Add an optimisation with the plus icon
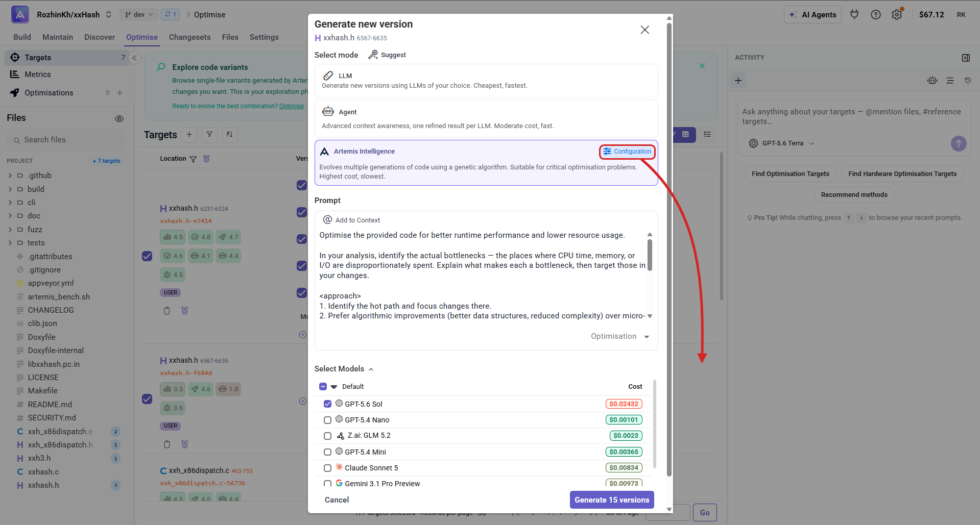The image size is (980, 525). [x=120, y=93]
